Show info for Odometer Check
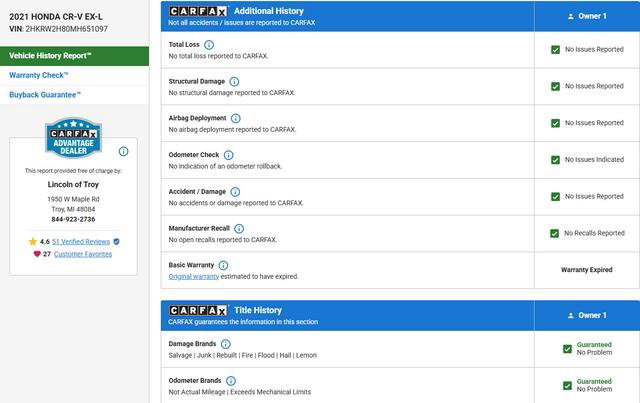Viewport: 640px width, 403px height. [x=229, y=155]
